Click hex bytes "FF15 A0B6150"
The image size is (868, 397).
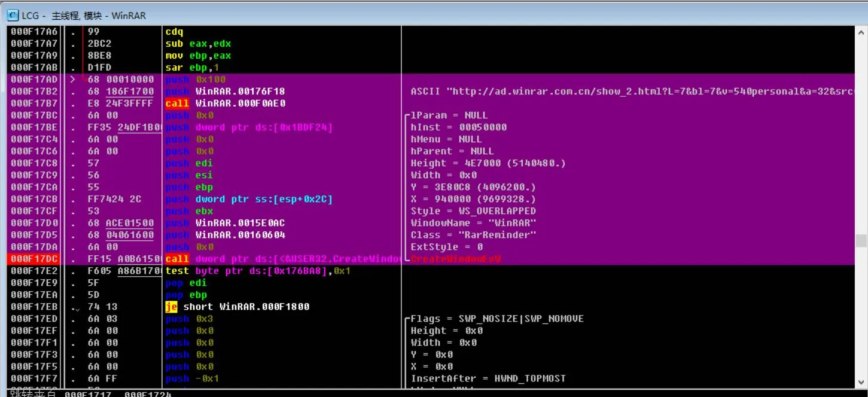[123, 259]
